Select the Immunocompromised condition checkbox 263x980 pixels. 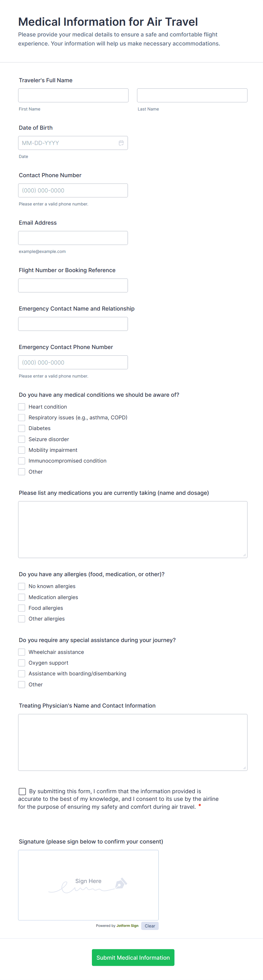(22, 461)
